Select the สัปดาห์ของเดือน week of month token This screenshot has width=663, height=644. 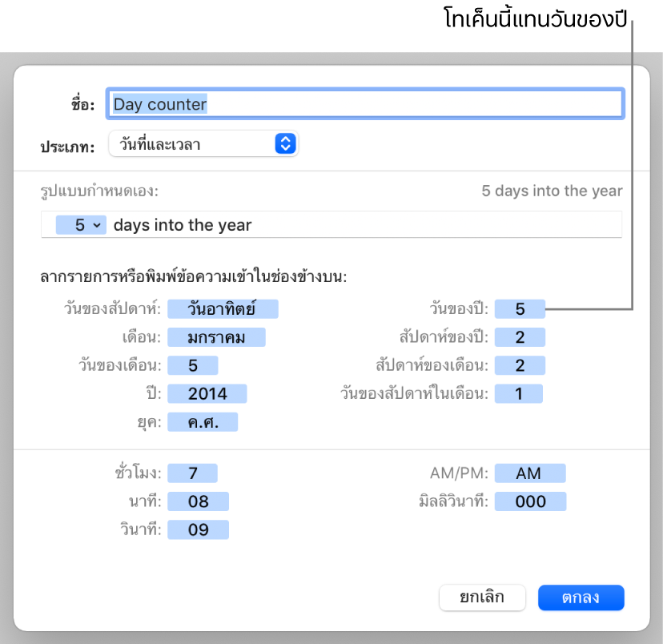tap(520, 365)
